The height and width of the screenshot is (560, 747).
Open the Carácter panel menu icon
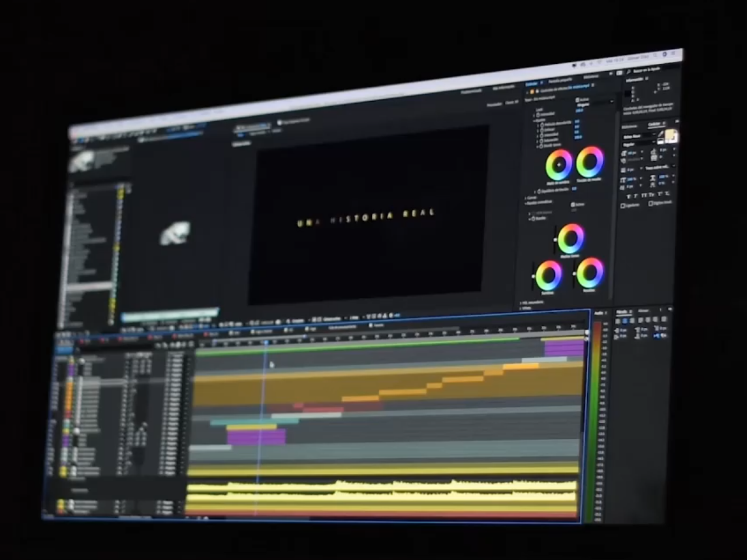click(663, 123)
